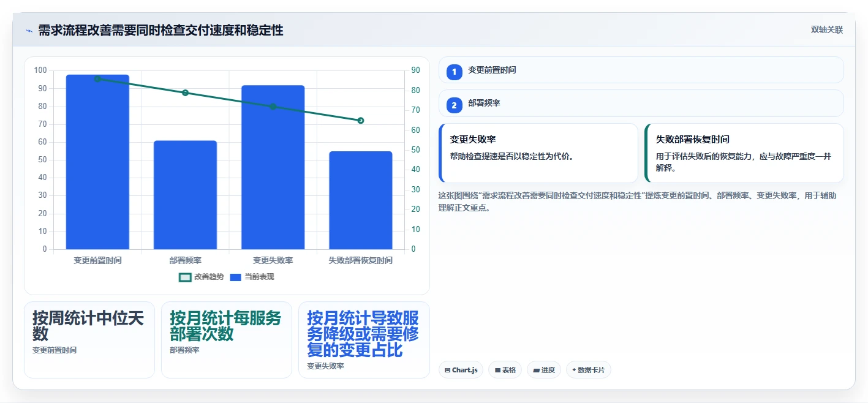Click the 当前表现 legend label
This screenshot has height=403, width=868.
[x=259, y=277]
